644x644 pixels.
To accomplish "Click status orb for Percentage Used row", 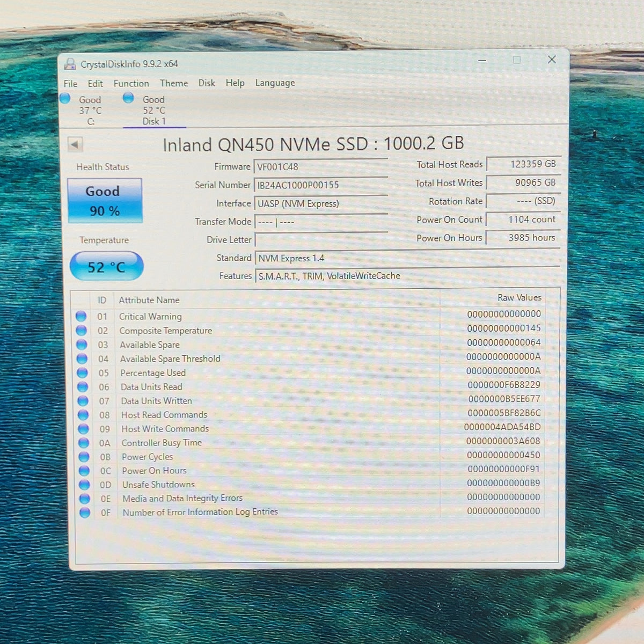I will pyautogui.click(x=82, y=372).
